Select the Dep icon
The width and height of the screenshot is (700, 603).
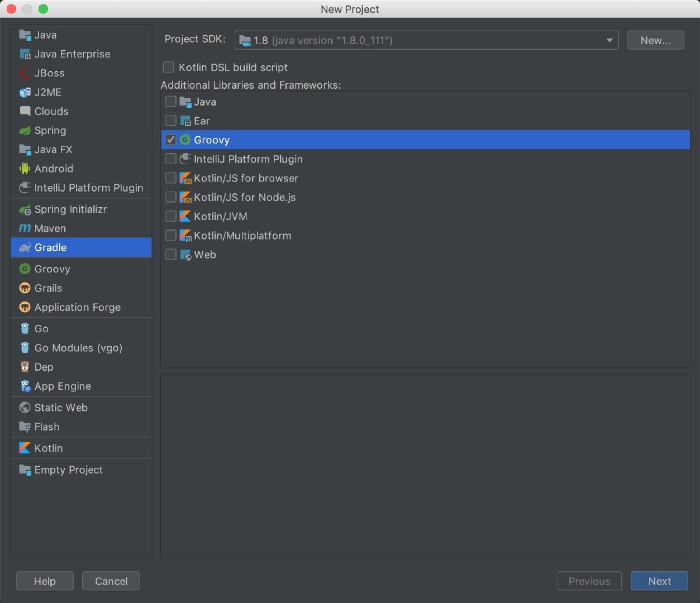(x=25, y=367)
